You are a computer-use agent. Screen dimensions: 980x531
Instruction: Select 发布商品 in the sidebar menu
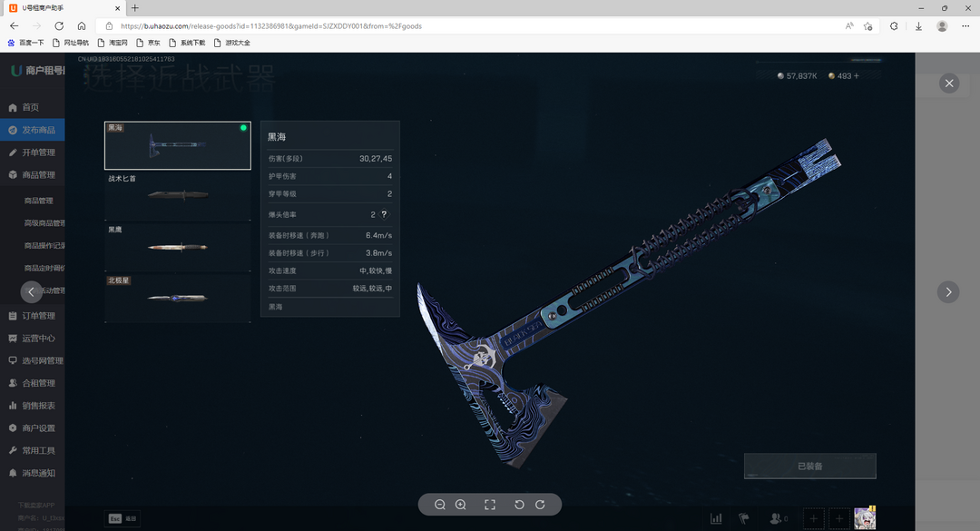[38, 130]
